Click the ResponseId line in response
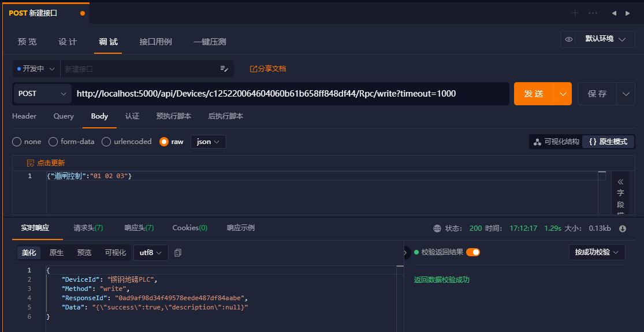The image size is (644, 332). point(154,298)
